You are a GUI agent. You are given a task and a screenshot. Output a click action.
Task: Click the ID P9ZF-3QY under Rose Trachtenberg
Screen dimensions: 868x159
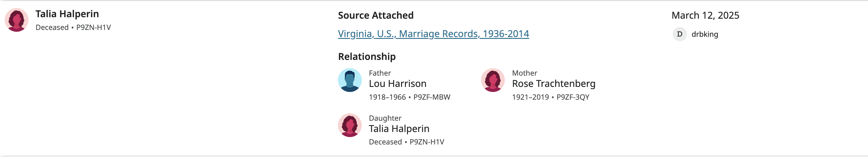click(573, 97)
